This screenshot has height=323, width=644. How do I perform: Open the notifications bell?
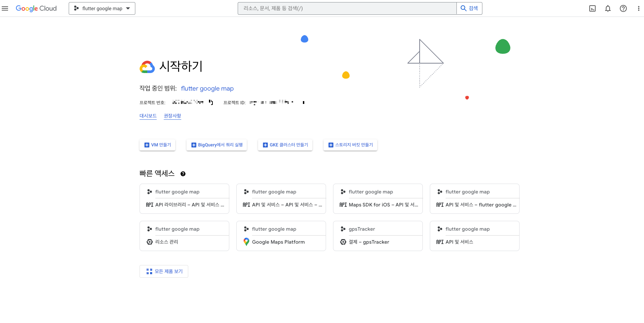(608, 8)
